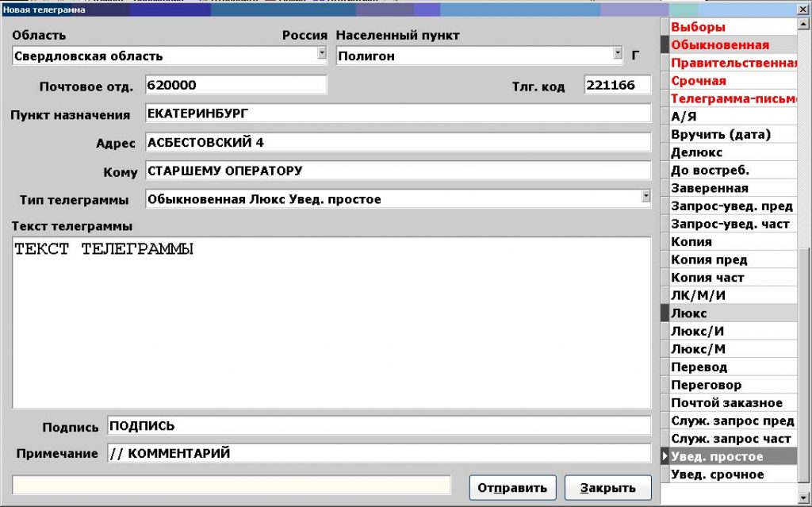Screen dimensions: 812x507
Task: Close the Новая телеграмма window
Action: 803,10
